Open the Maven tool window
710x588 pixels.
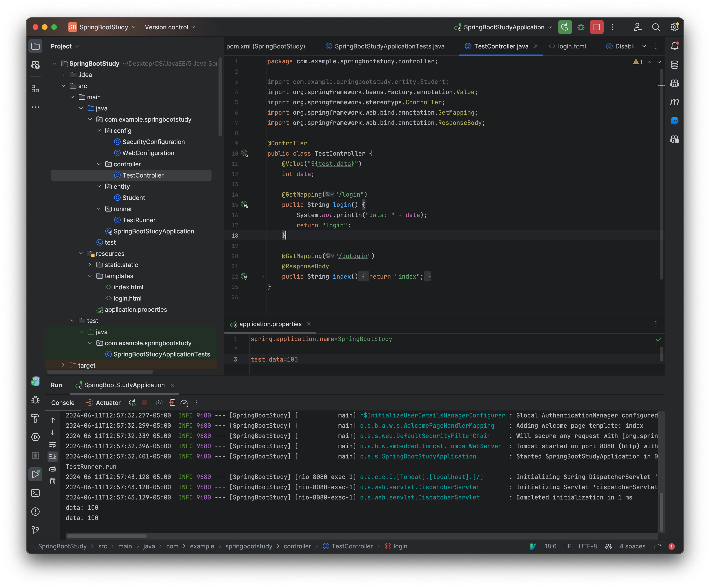coord(675,102)
